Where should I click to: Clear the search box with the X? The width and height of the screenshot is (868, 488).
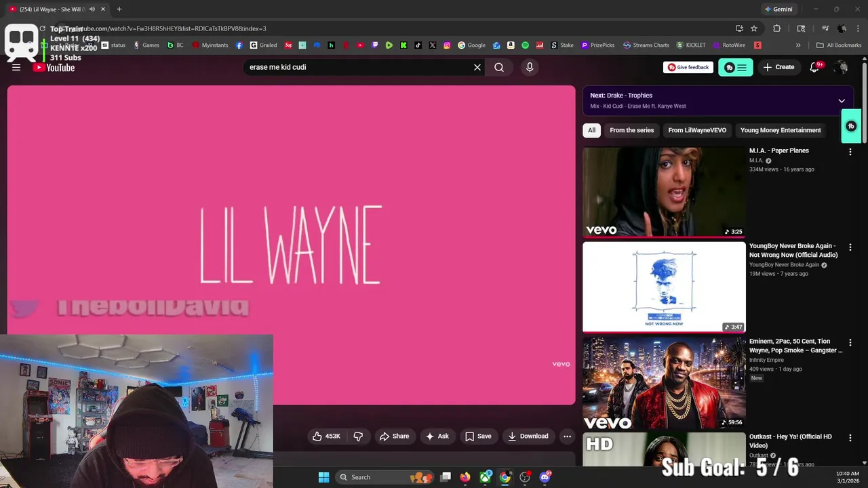[x=477, y=67]
